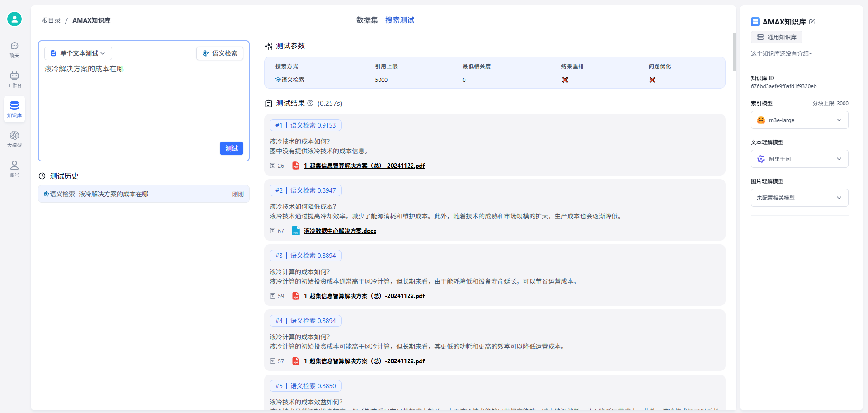Screen dimensions: 868x413
Task: Click the 最低相关度 value 0
Action: pos(464,80)
